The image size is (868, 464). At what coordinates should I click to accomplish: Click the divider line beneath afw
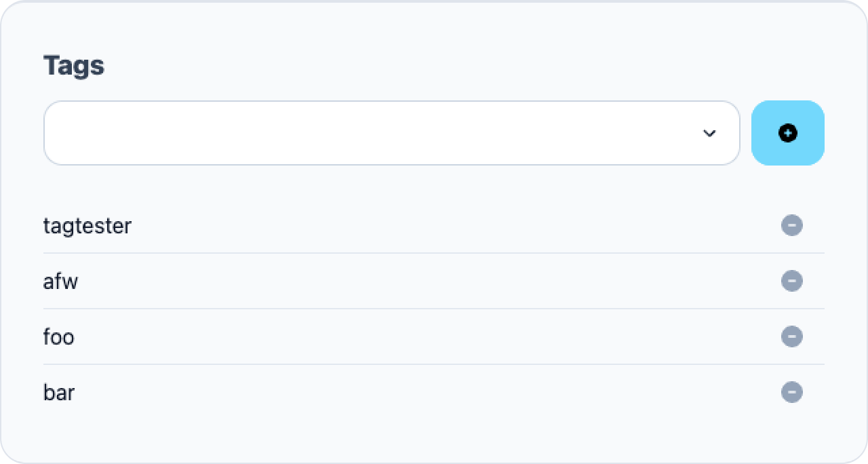coord(434,309)
